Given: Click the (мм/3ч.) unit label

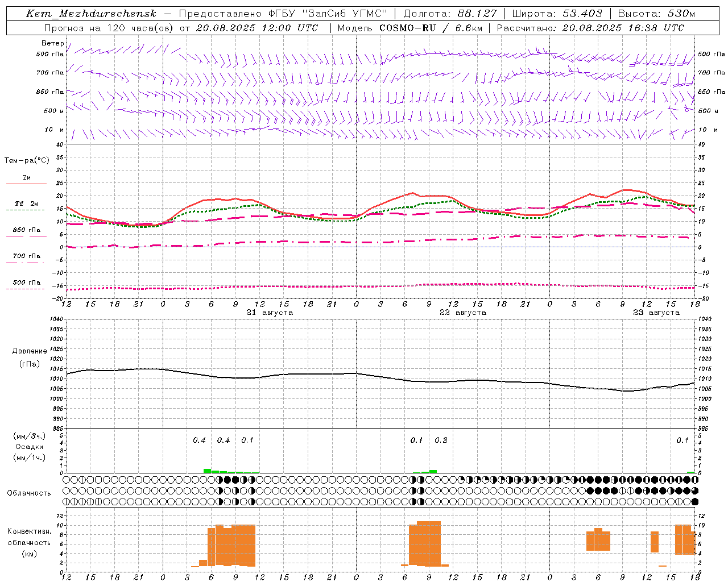Looking at the screenshot, I should [x=30, y=436].
